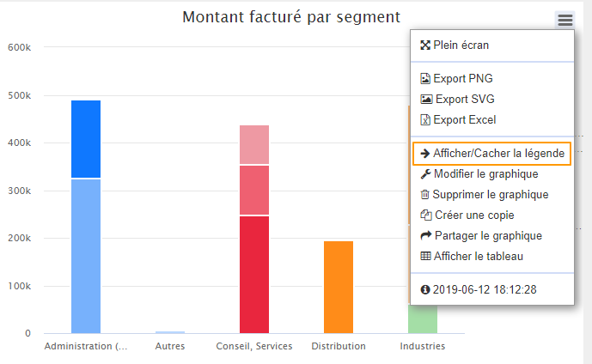Select Partager le graphique menu entry
The height and width of the screenshot is (364, 592).
click(488, 235)
